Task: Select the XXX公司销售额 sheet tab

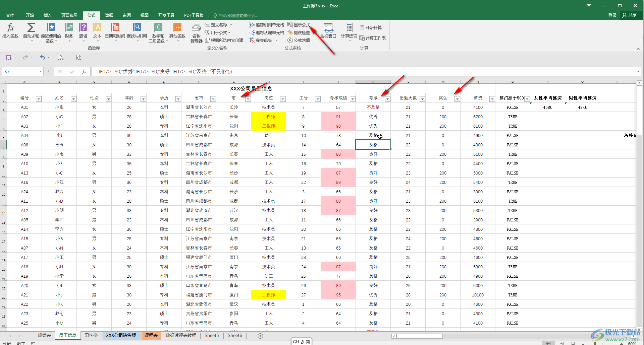Action: 121,335
